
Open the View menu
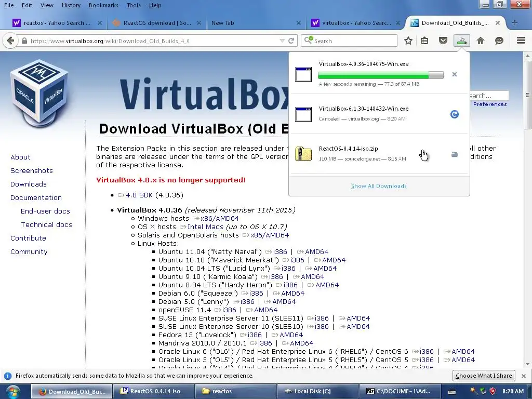click(47, 5)
